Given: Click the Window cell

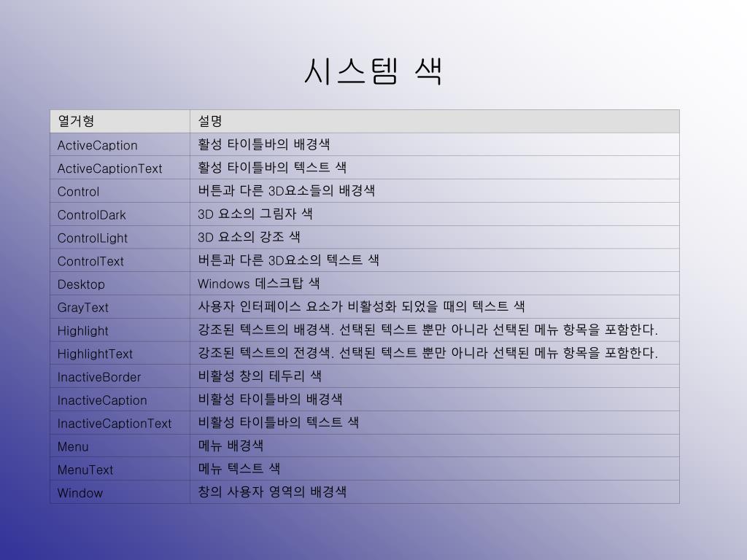Looking at the screenshot, I should coord(120,492).
